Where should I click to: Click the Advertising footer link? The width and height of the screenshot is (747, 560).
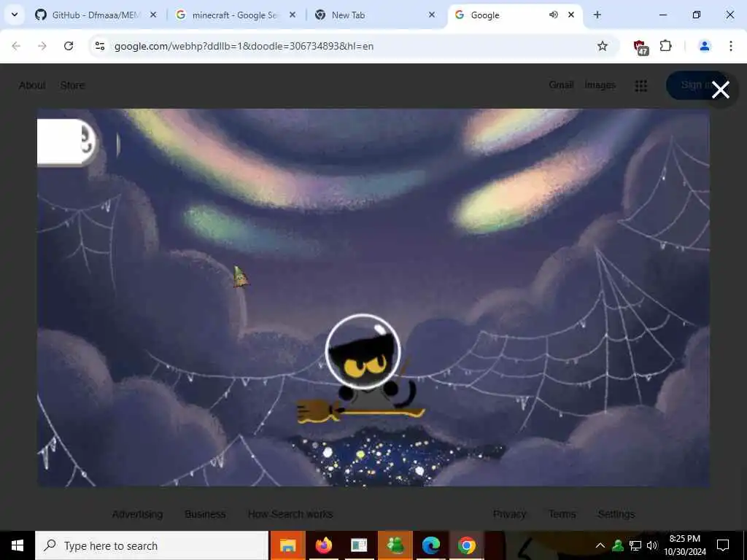(x=137, y=514)
